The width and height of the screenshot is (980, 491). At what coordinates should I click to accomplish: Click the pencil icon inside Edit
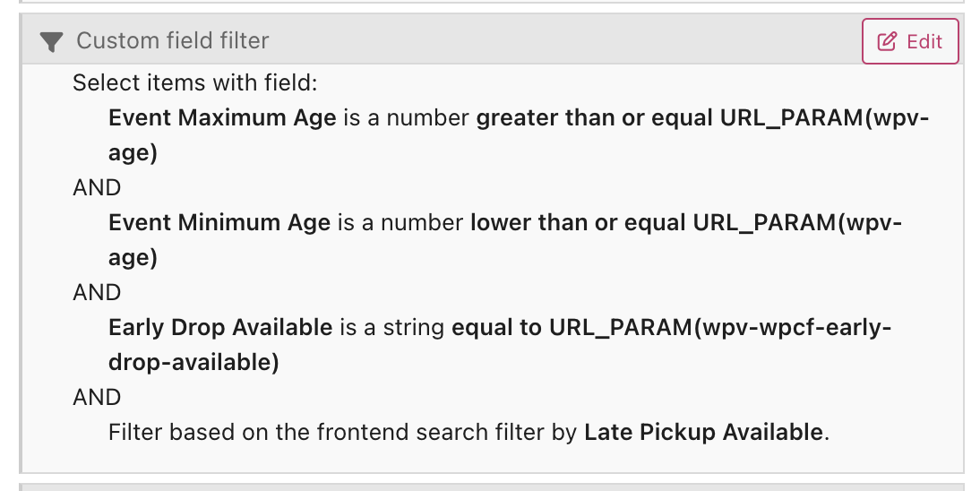tap(887, 41)
